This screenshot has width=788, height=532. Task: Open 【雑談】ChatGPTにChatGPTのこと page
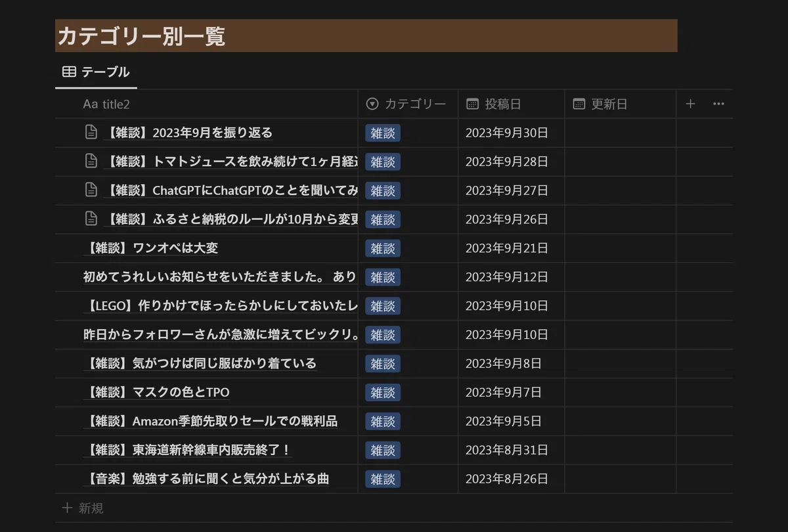click(230, 190)
